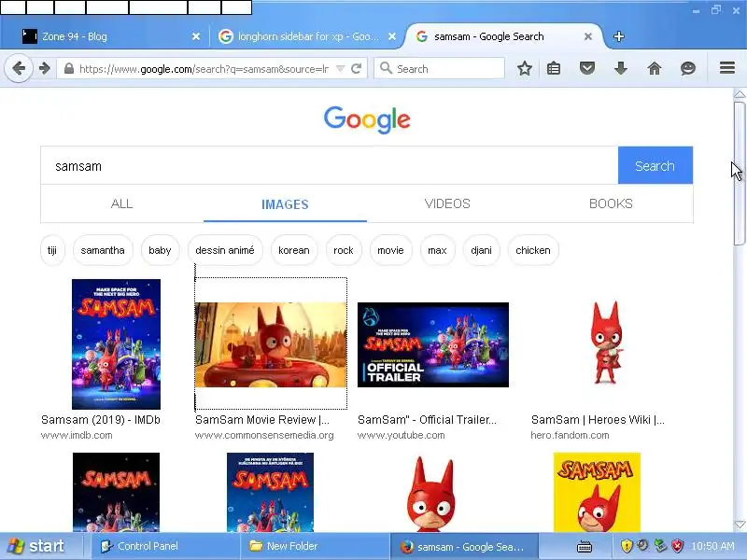Click the blue Search button

655,165
